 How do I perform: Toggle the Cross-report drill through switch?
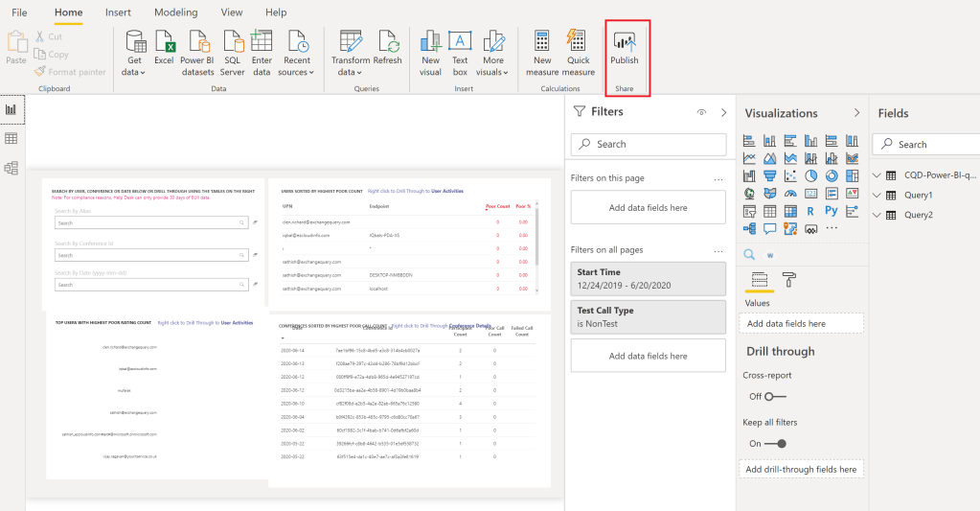(x=776, y=396)
